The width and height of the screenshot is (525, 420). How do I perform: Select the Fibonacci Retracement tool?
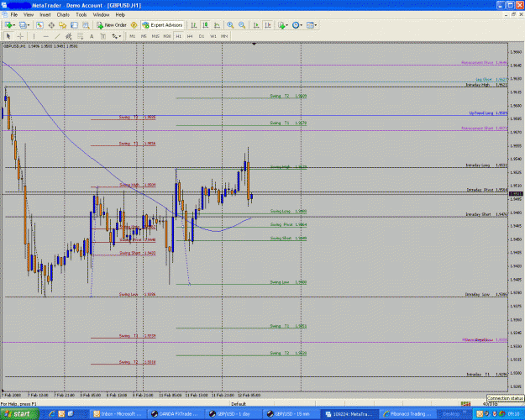(x=80, y=36)
